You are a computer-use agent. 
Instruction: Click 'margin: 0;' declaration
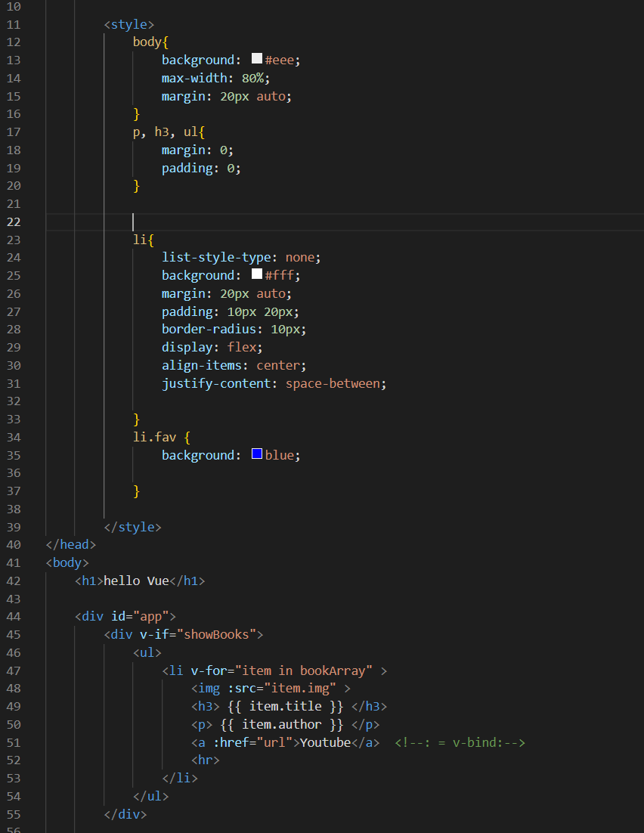tap(198, 150)
